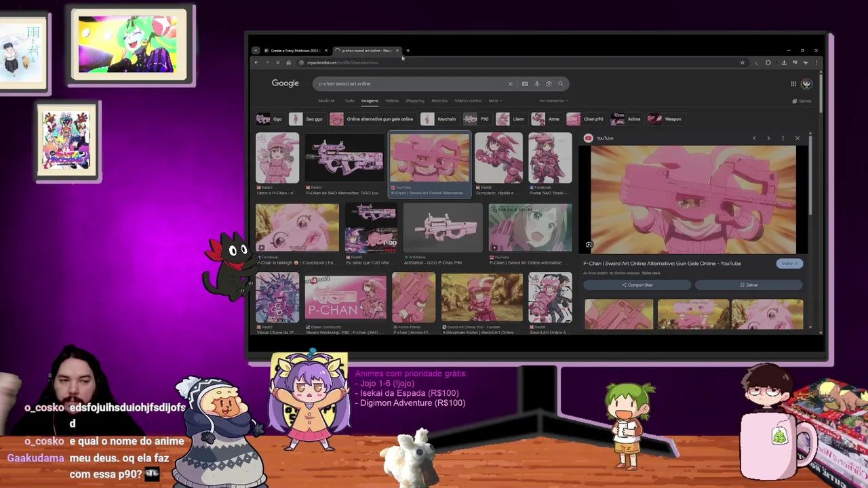The width and height of the screenshot is (868, 488).
Task: Open the Google account avatar
Action: coord(806,84)
